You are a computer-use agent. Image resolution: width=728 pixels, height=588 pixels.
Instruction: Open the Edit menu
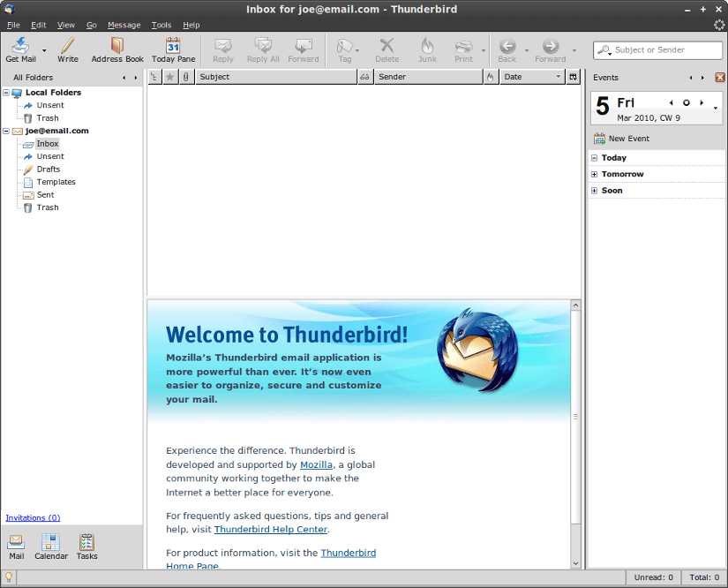pyautogui.click(x=39, y=25)
